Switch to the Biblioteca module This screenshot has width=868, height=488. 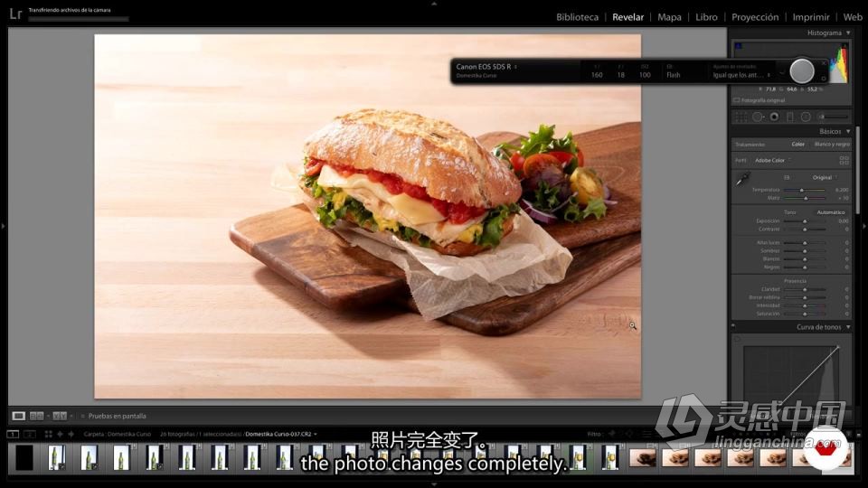pyautogui.click(x=578, y=17)
